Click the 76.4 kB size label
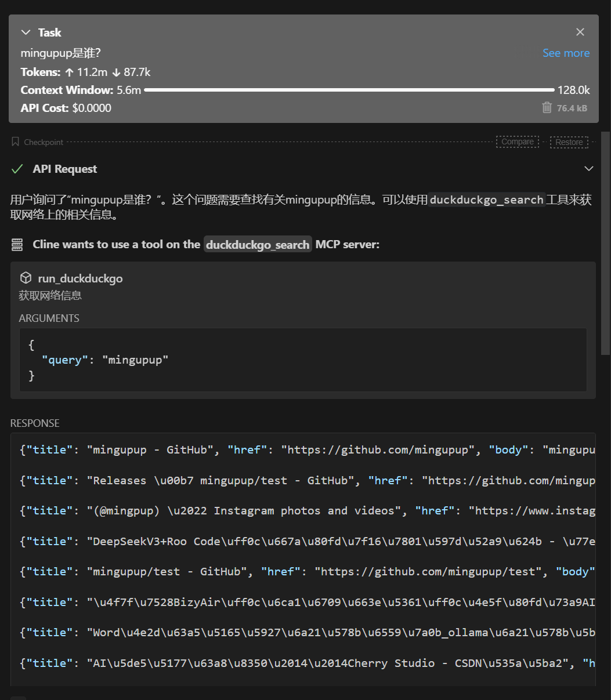611x700 pixels. click(572, 108)
